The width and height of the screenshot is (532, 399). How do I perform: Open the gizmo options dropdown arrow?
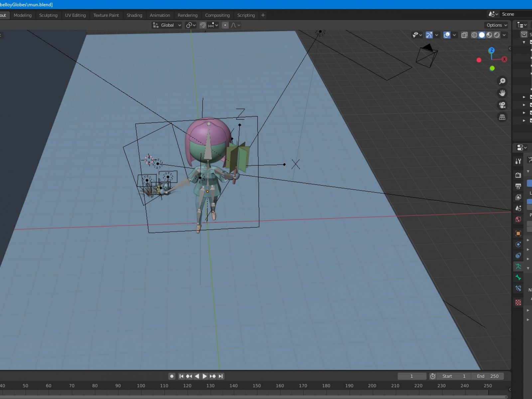click(x=437, y=35)
